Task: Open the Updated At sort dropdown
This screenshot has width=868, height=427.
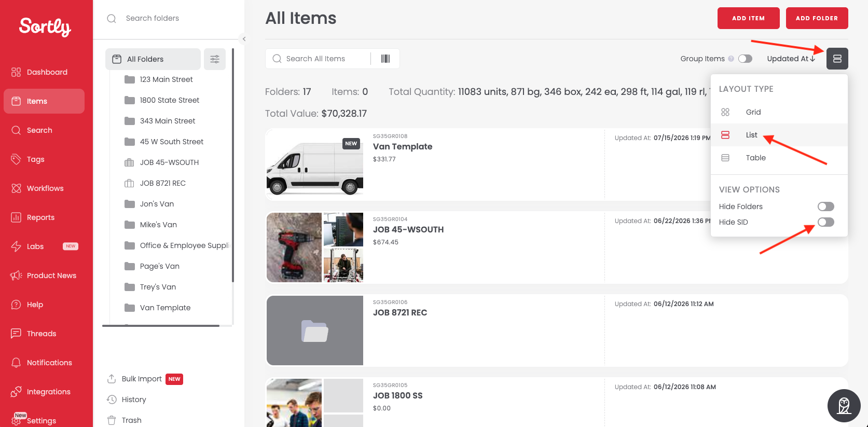Action: (791, 59)
